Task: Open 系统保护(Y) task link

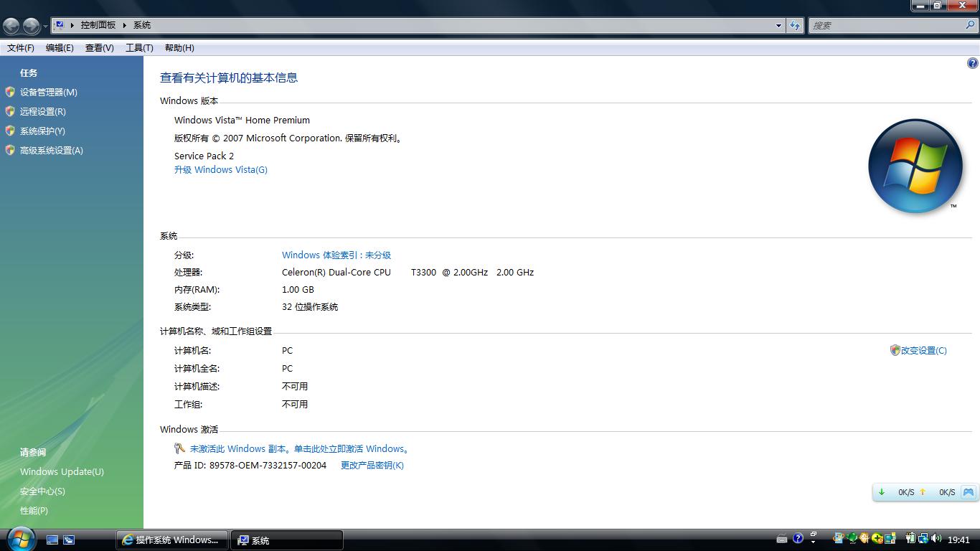Action: point(42,131)
